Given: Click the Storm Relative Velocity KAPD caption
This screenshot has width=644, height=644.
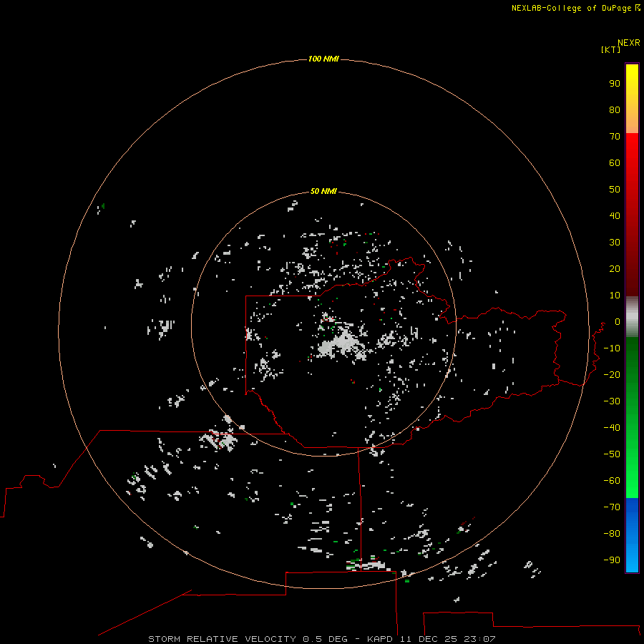Looking at the screenshot, I should (321, 639).
